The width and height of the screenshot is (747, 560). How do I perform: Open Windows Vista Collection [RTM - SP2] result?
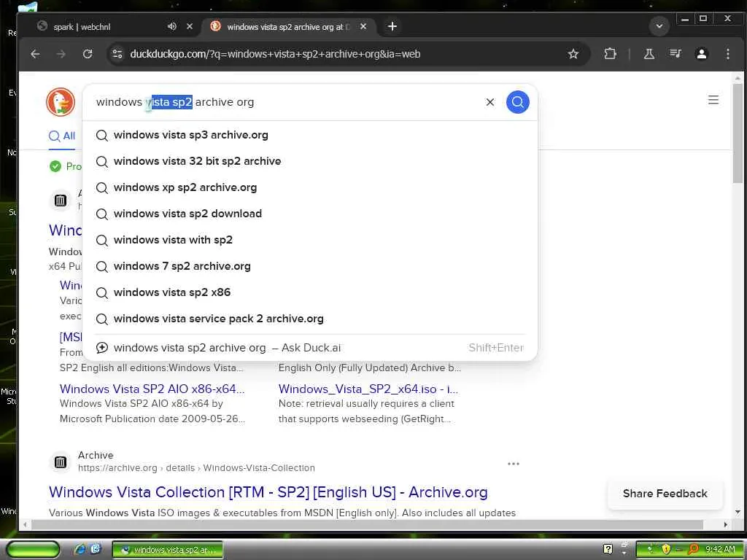tap(268, 492)
